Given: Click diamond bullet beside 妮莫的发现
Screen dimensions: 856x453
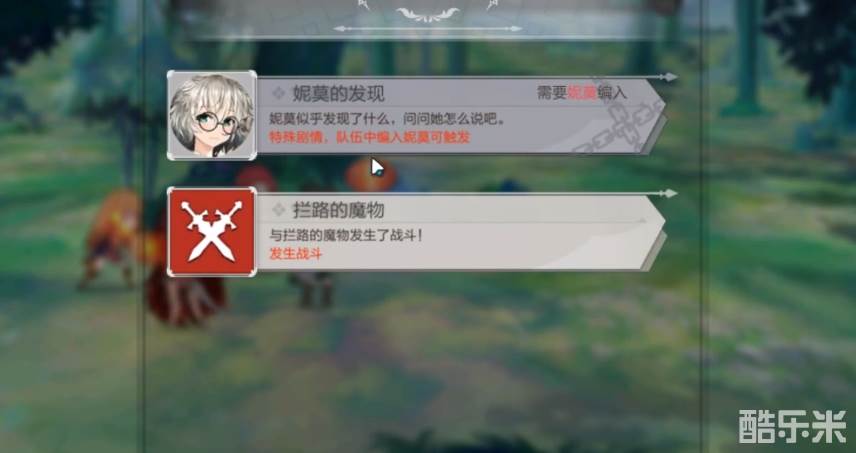Looking at the screenshot, I should 278,93.
